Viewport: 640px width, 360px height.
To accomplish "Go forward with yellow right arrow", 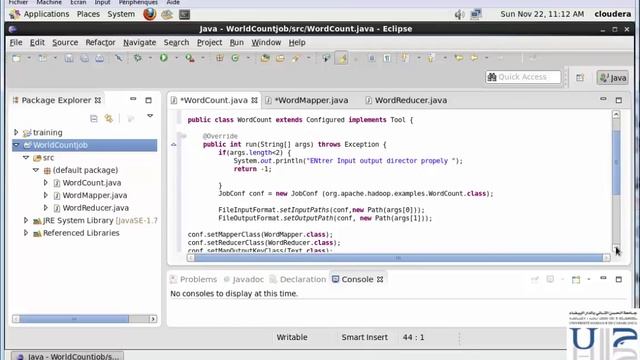I will point(474,58).
